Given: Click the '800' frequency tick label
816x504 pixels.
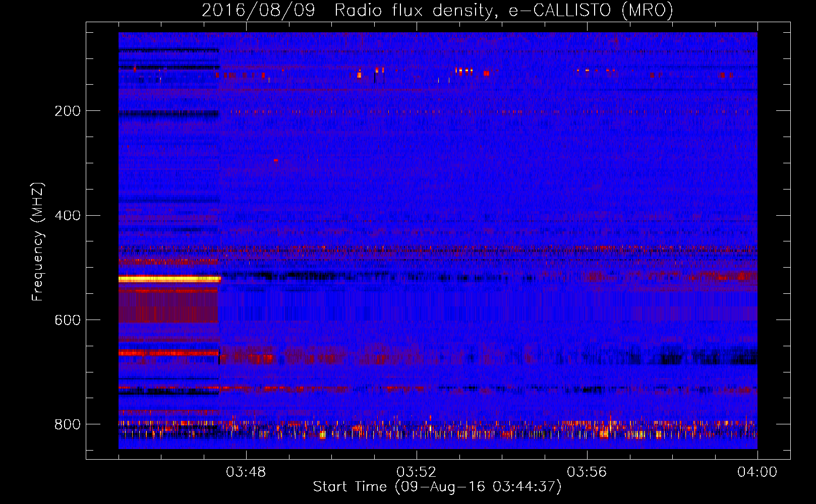Looking at the screenshot, I should (x=68, y=424).
